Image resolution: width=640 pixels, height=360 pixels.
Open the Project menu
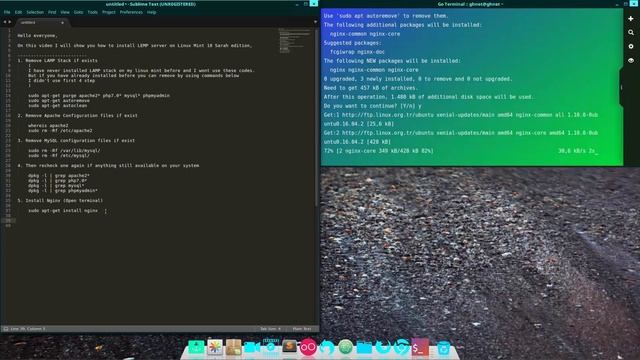click(109, 12)
